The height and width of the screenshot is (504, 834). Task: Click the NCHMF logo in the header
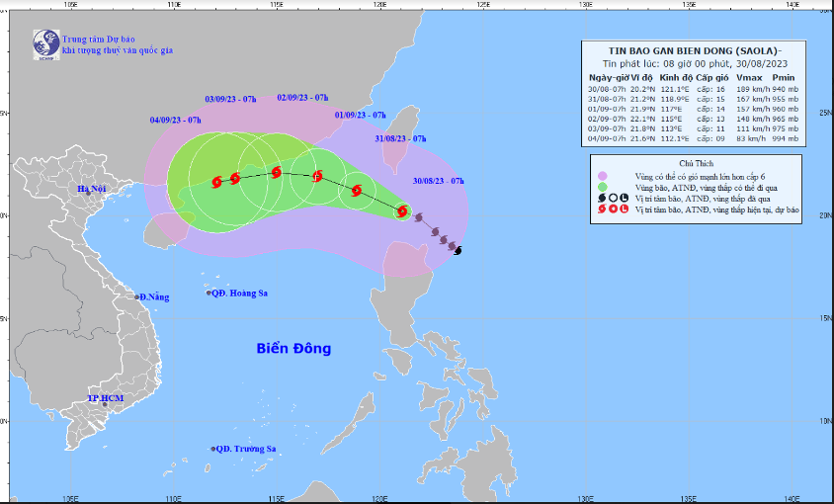coord(45,42)
